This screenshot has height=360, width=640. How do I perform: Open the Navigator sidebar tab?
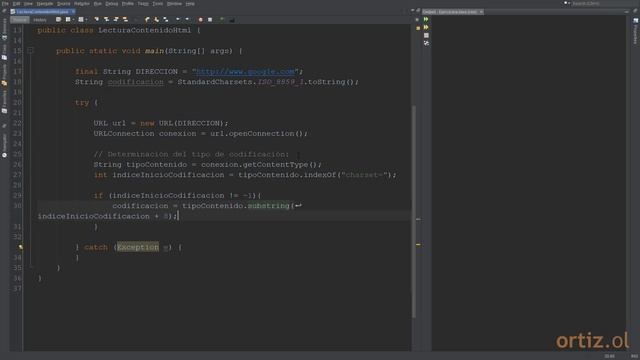click(4, 145)
